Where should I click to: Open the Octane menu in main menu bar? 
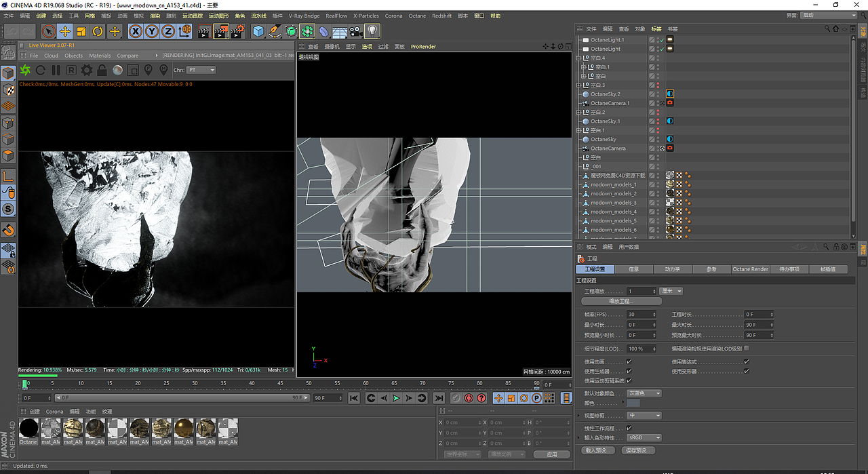pyautogui.click(x=416, y=16)
